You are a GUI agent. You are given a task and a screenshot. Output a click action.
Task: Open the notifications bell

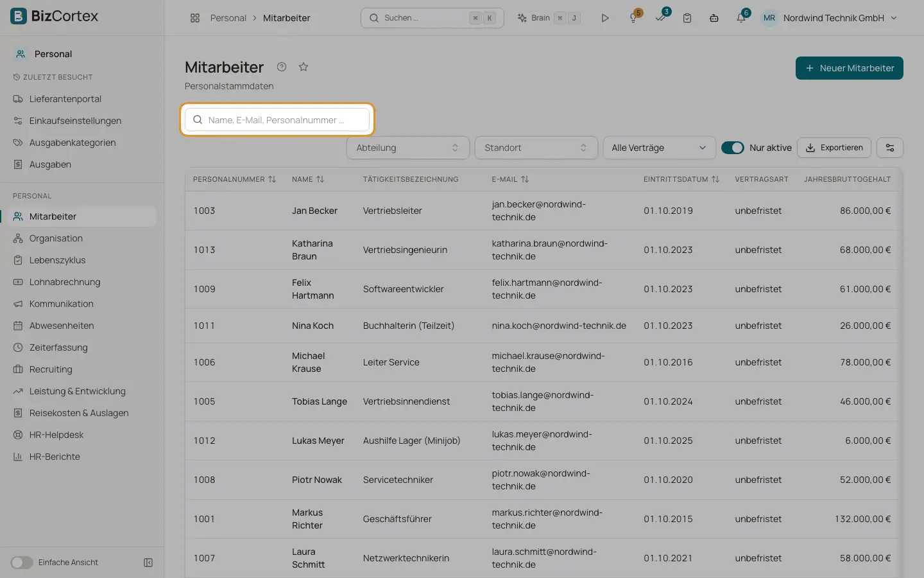742,18
